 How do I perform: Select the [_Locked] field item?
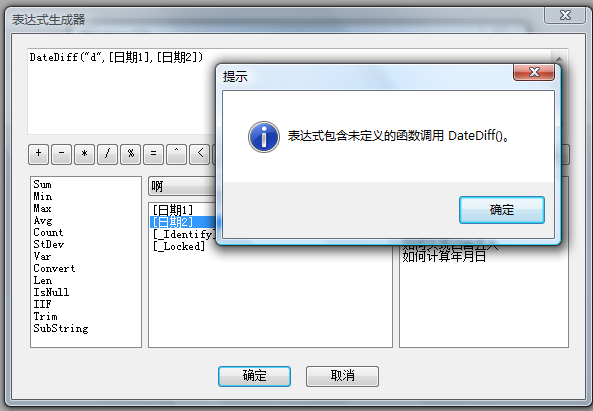(x=179, y=246)
